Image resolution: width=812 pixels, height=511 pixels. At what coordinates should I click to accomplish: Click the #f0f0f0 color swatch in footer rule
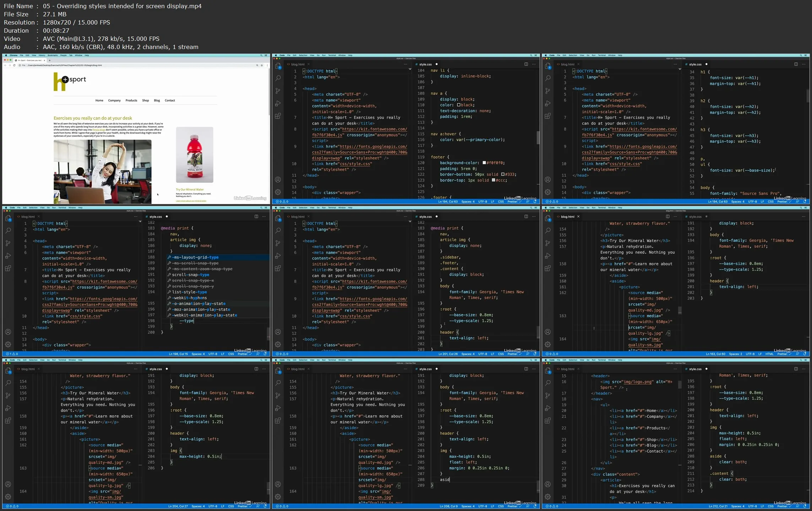[484, 163]
